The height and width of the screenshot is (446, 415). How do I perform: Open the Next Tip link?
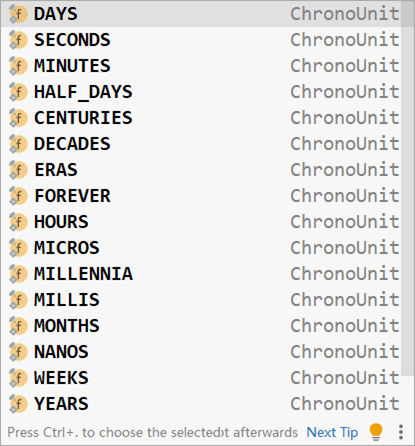[332, 432]
